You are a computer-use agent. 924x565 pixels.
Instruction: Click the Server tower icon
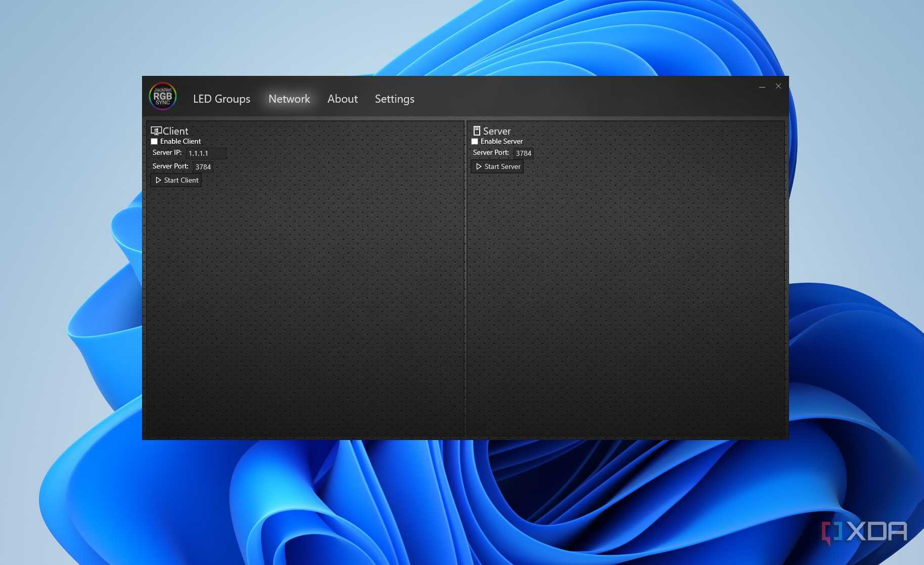[477, 131]
